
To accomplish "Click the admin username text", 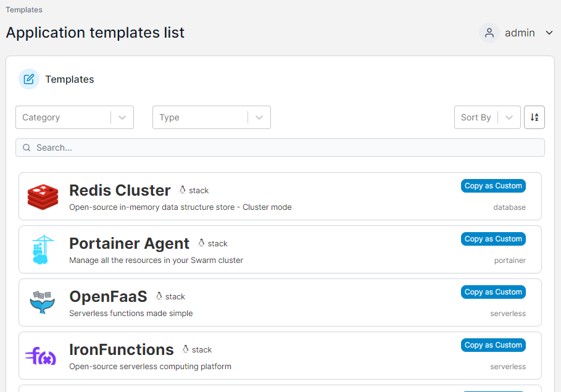I will coord(520,33).
